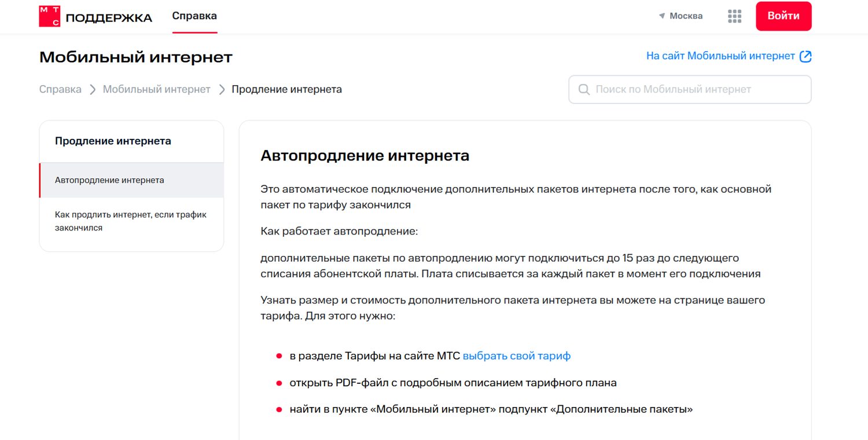The width and height of the screenshot is (868, 440).
Task: Click the ПОДДЕРЖКА header title
Action: click(109, 18)
